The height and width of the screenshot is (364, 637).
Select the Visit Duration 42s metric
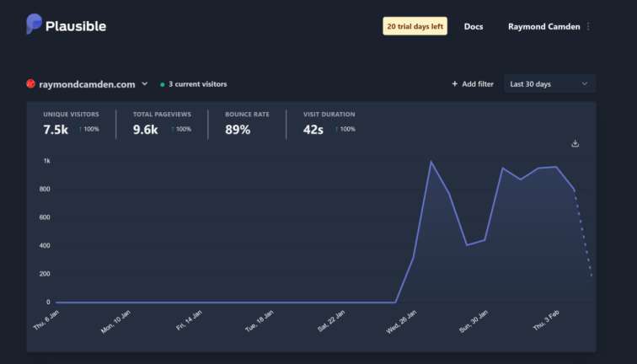329,125
